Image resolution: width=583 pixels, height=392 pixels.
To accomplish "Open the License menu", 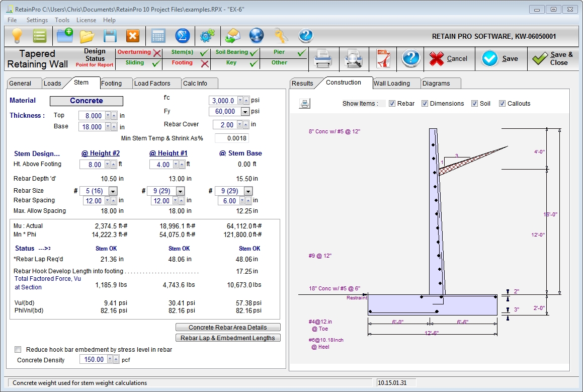I will pos(86,20).
